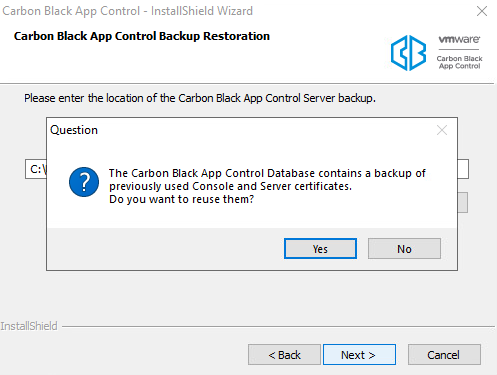Confirm reusing certificates with Yes button

pyautogui.click(x=320, y=249)
